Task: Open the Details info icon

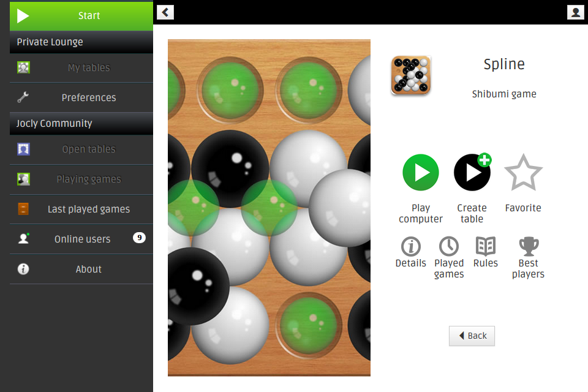Action: tap(410, 246)
